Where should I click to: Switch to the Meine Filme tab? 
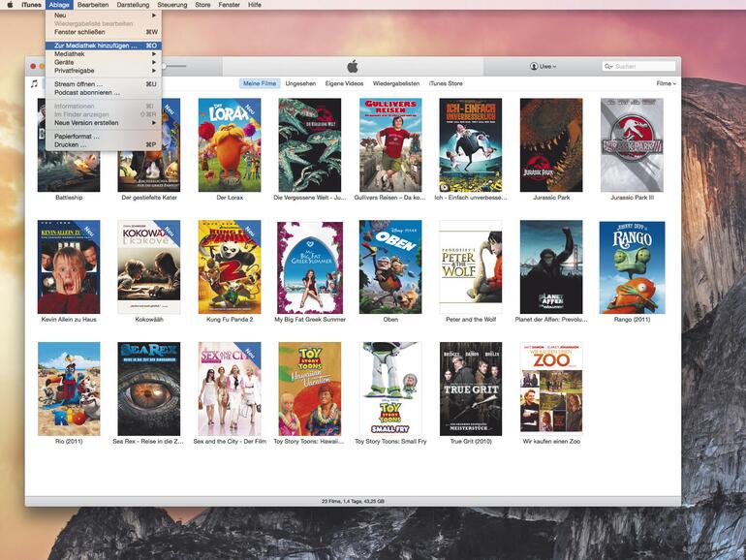260,83
